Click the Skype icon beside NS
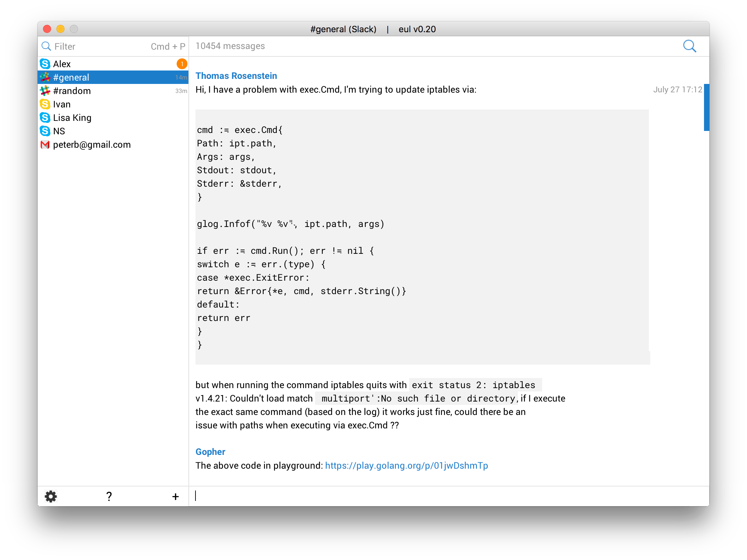The width and height of the screenshot is (747, 560). pos(45,131)
